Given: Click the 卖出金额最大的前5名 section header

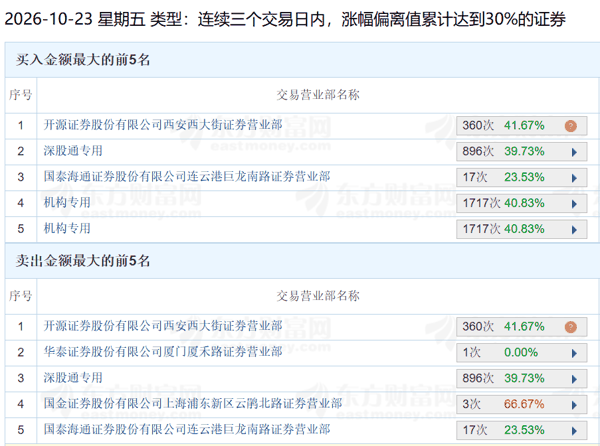Looking at the screenshot, I should (83, 261).
